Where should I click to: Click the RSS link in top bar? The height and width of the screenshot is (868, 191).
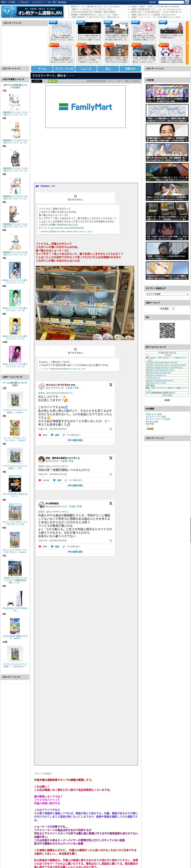(x=49, y=2)
